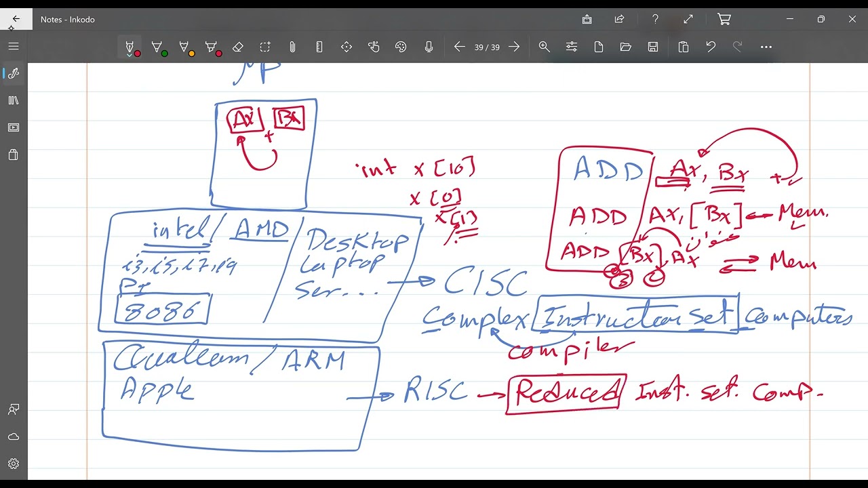Open the handwriting notes sidebar tab

pyautogui.click(x=14, y=73)
